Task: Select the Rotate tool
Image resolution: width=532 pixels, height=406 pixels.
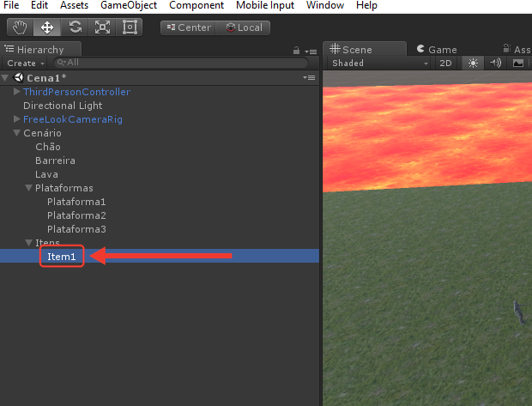Action: point(75,27)
